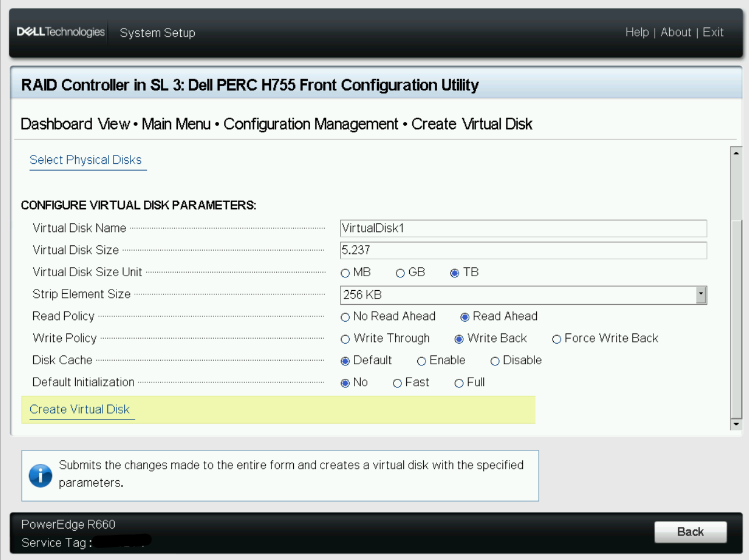Click the Virtual Disk Size field
The height and width of the screenshot is (560, 749).
click(x=523, y=251)
